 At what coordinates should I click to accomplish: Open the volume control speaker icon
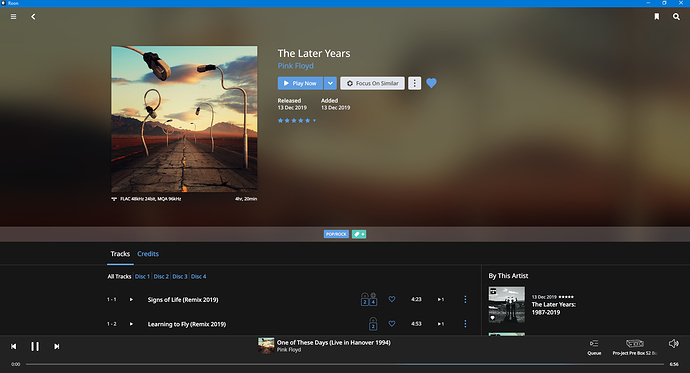click(x=673, y=344)
